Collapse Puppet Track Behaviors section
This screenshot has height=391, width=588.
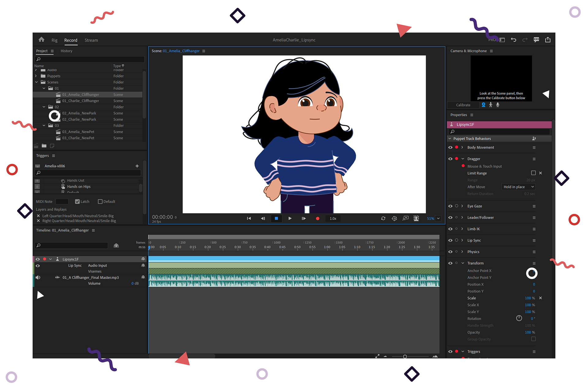450,139
